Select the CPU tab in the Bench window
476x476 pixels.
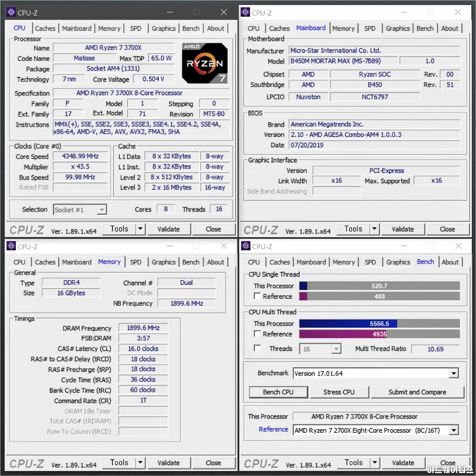(x=254, y=262)
